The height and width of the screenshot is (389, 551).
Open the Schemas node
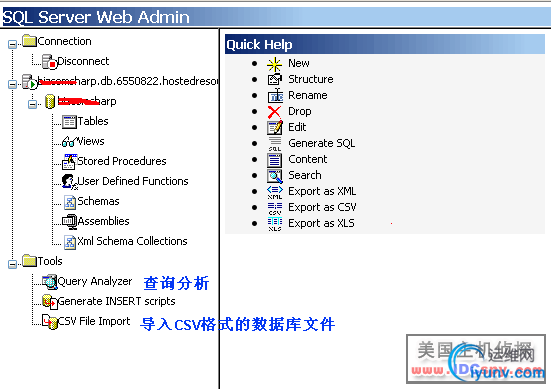pos(98,201)
